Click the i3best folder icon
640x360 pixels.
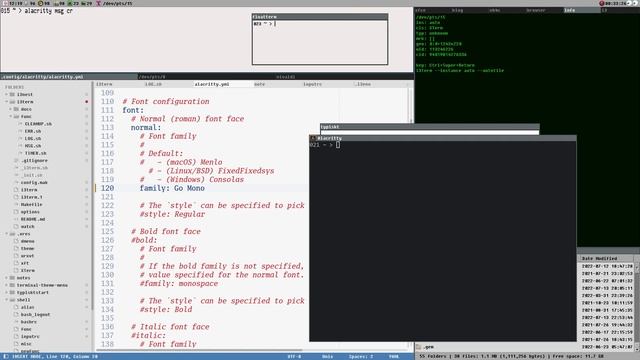(12, 94)
